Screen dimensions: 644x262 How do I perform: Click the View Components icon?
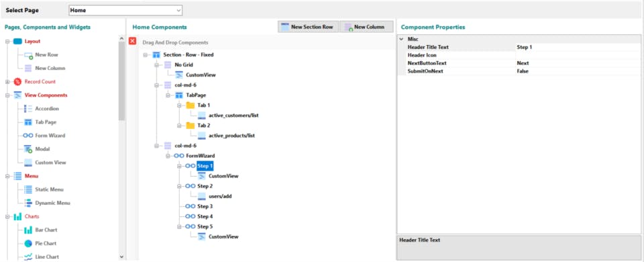17,95
